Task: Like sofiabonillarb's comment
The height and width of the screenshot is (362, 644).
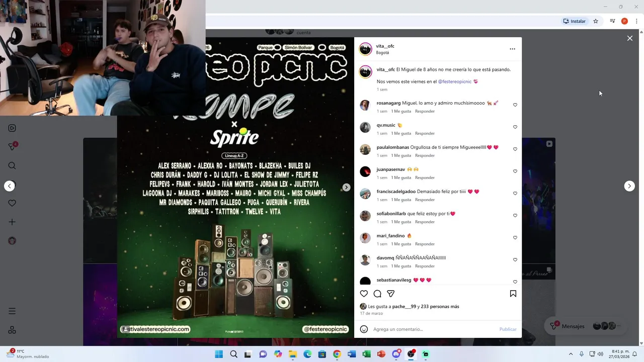Action: pos(515,216)
